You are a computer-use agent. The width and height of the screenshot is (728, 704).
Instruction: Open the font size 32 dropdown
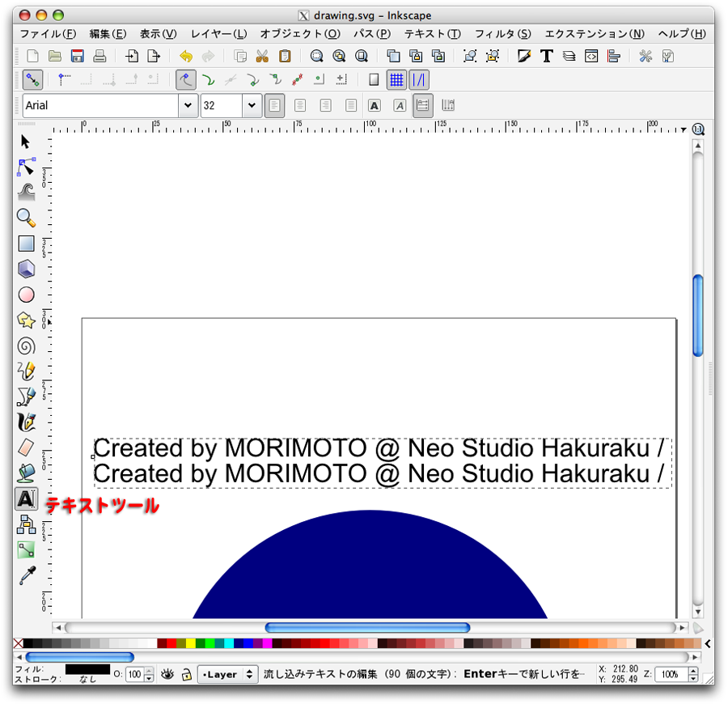[252, 105]
